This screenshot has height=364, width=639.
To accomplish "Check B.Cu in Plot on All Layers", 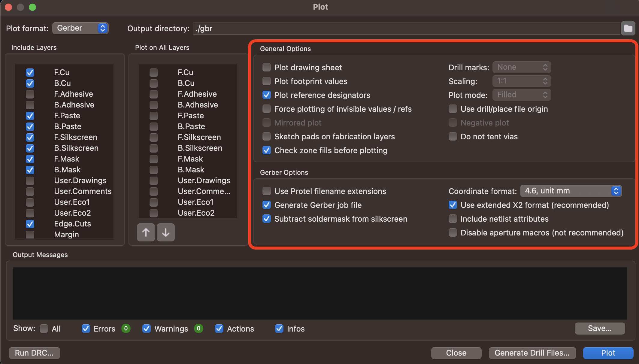I will point(154,83).
